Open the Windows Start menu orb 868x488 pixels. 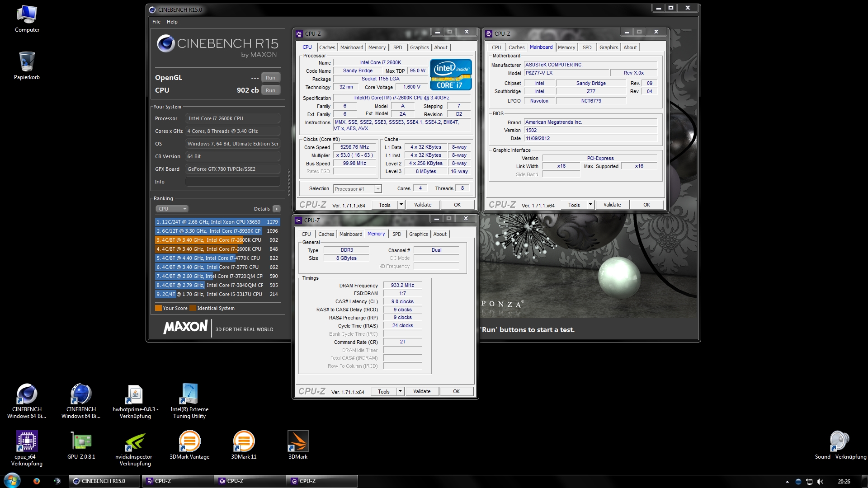[x=12, y=480]
